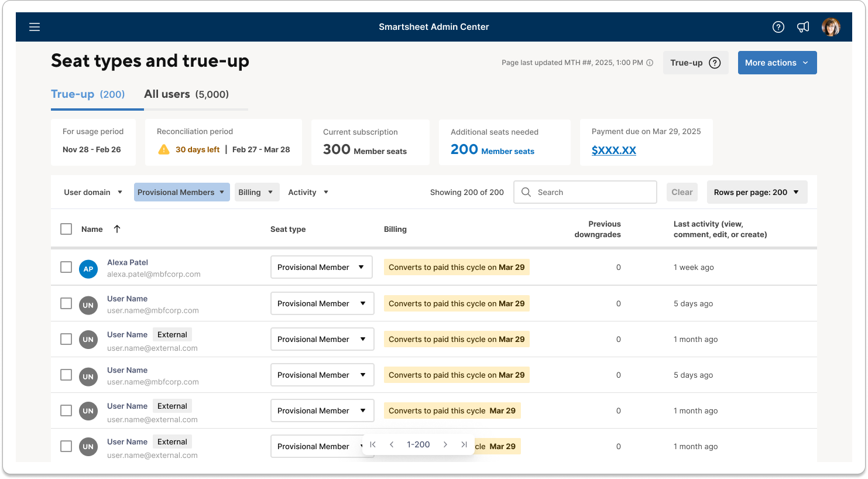The width and height of the screenshot is (868, 479).
Task: Go to next page arrow
Action: click(445, 444)
